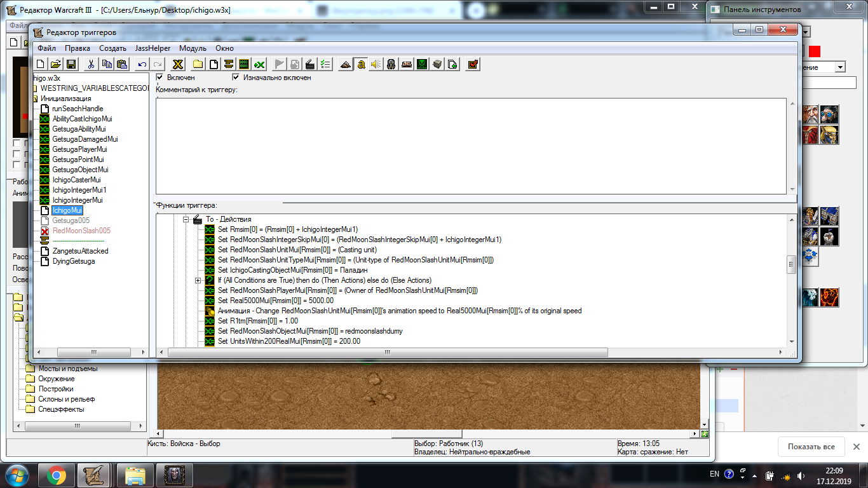Select the 'Анимация - Change' animation speed action

click(400, 311)
